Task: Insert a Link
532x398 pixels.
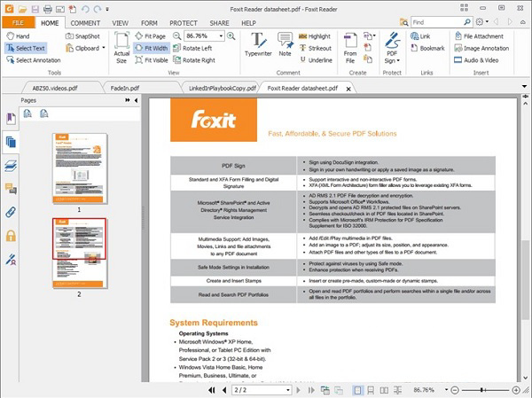Action: [420, 36]
